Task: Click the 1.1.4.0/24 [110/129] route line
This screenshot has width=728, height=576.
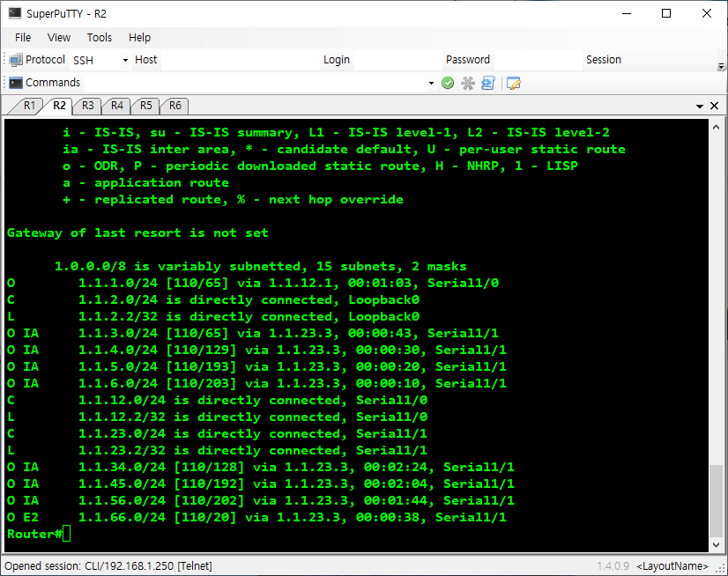Action: 256,350
